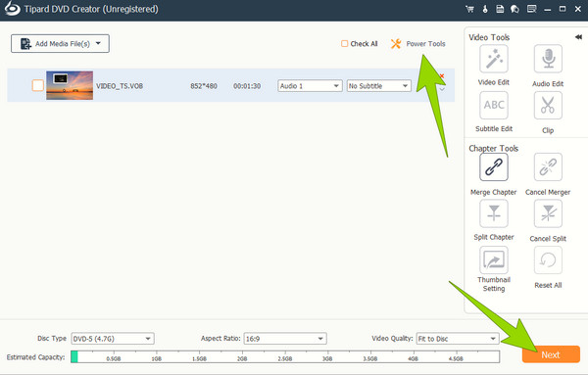Click the Cancel Split tool
Screen dimensions: 588x375
[548, 213]
